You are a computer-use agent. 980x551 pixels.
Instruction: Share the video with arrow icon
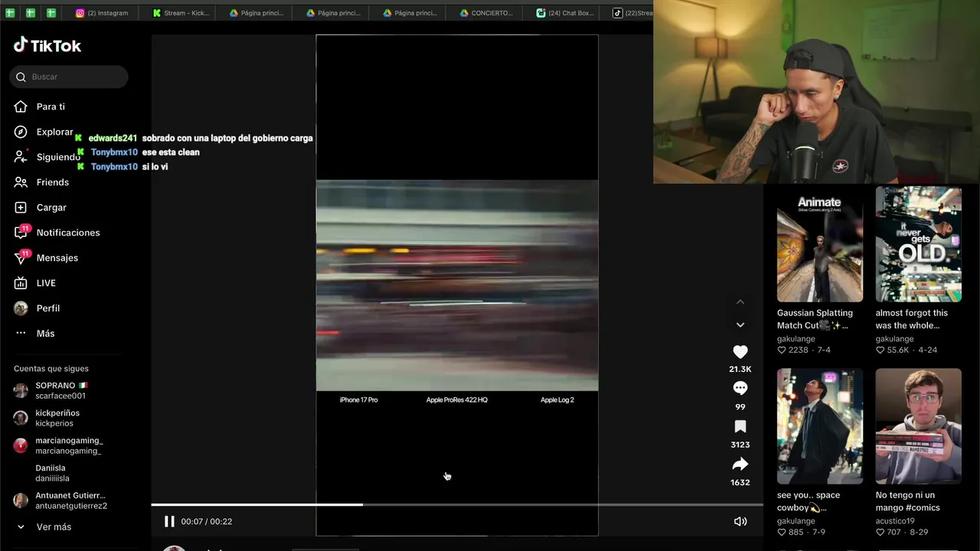[740, 464]
